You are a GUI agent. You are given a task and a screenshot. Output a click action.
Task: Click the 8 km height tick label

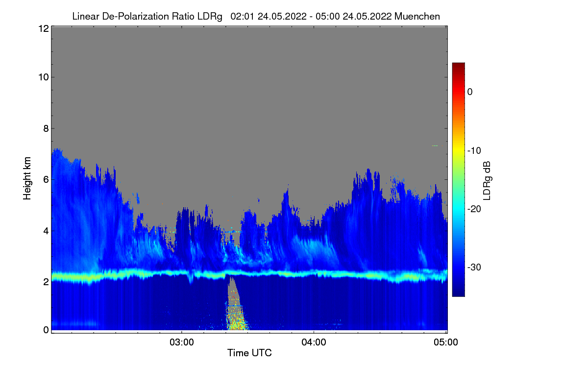(46, 128)
